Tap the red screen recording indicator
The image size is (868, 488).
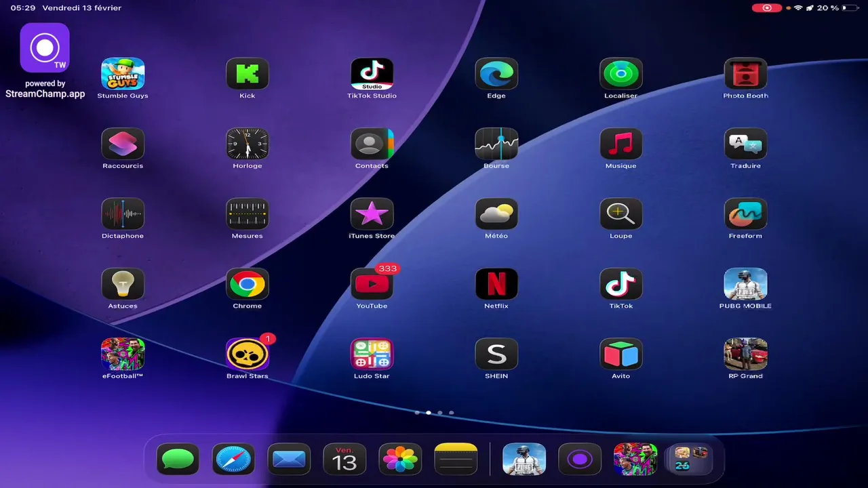click(x=767, y=8)
